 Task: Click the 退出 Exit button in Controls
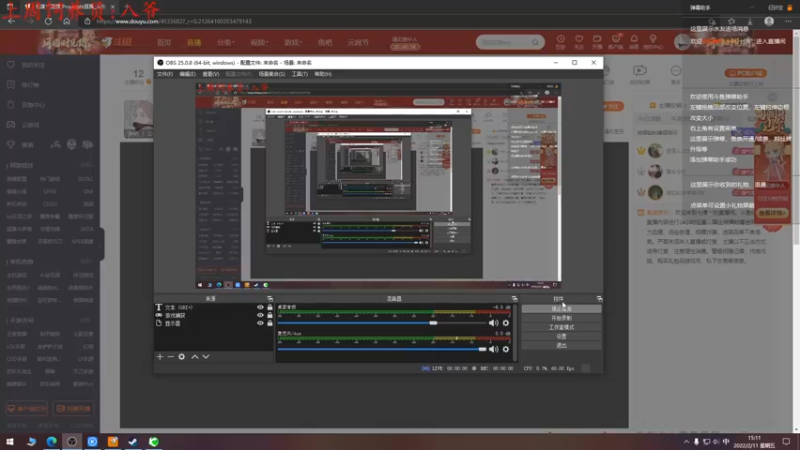pos(561,345)
